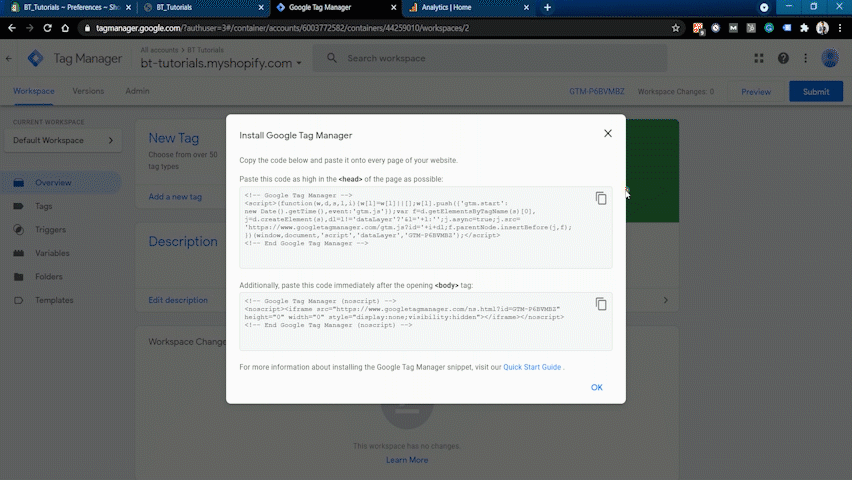Click Edit description link
This screenshot has width=852, height=480.
coord(178,300)
